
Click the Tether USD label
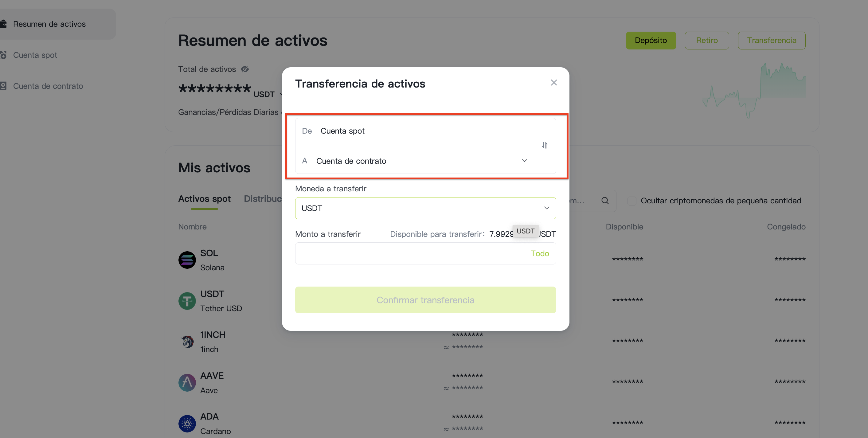tap(221, 308)
